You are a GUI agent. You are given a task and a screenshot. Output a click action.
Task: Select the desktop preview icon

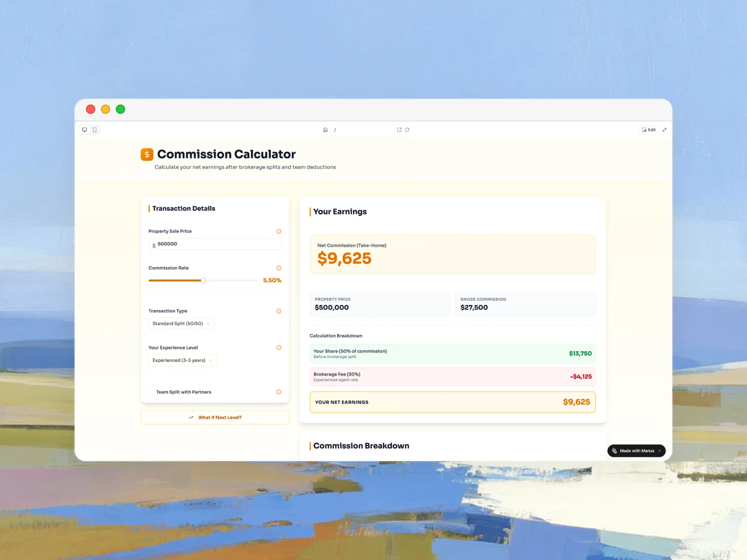[85, 130]
